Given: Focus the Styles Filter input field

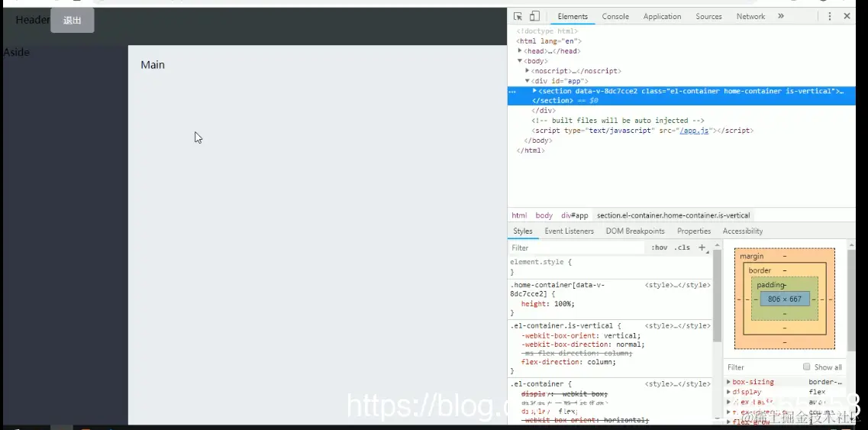Looking at the screenshot, I should (576, 247).
